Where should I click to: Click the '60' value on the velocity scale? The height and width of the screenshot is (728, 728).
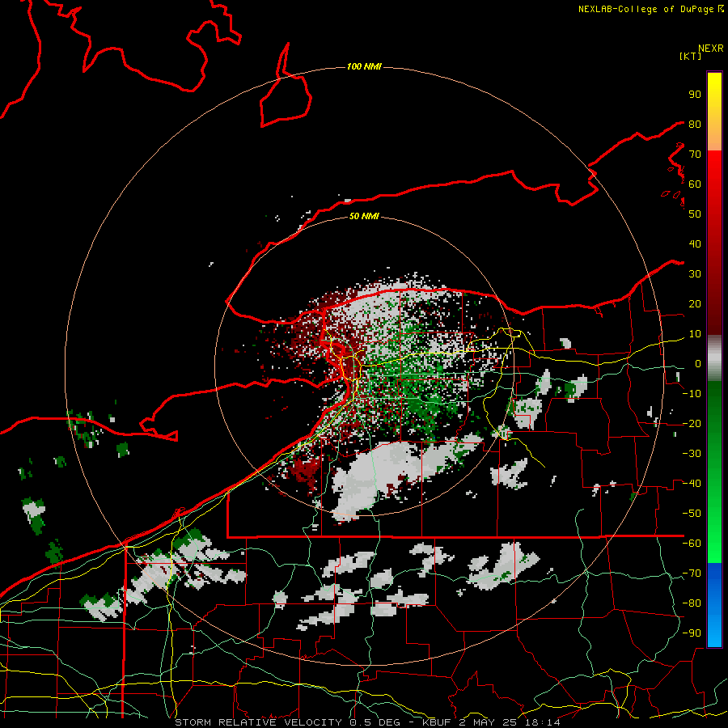695,184
